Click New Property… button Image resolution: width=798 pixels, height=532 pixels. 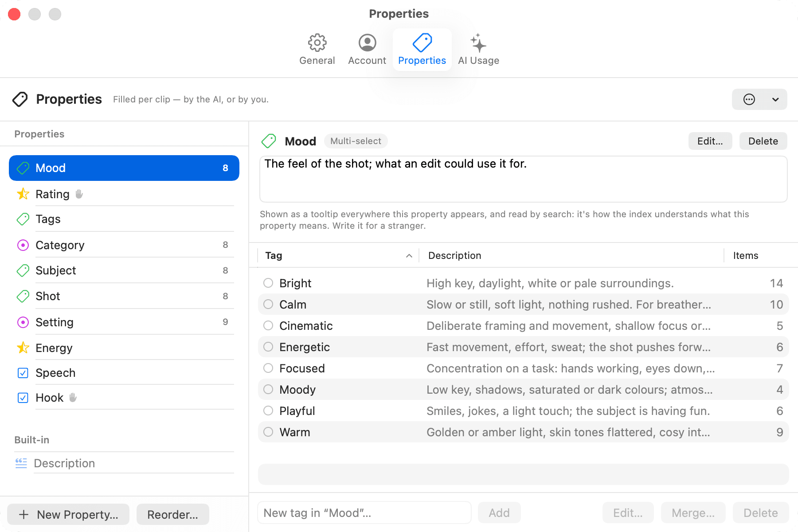coord(68,514)
